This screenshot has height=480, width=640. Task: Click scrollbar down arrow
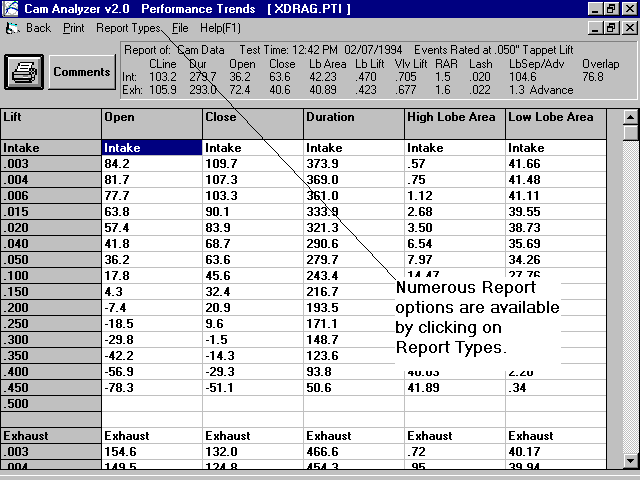631,461
